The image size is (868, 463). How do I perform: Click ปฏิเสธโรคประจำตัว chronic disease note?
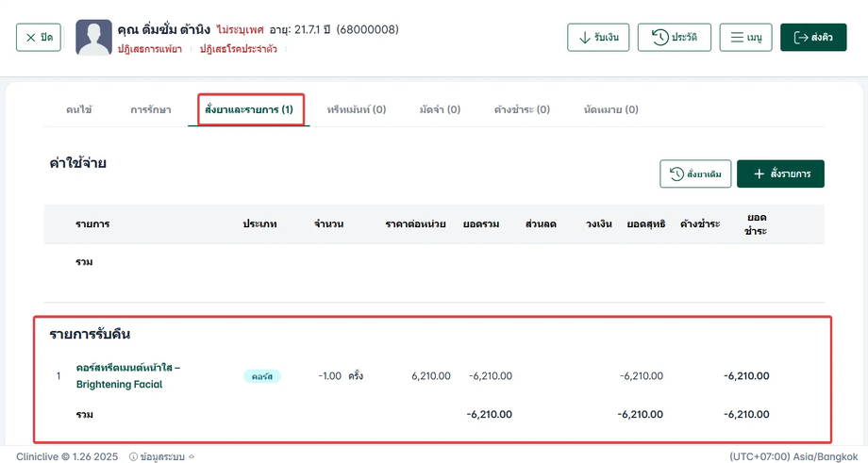[239, 49]
